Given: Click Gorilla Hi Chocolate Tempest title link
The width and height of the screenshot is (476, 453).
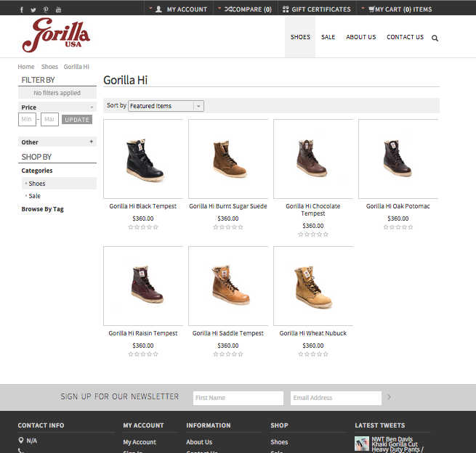Looking at the screenshot, I should (x=313, y=210).
